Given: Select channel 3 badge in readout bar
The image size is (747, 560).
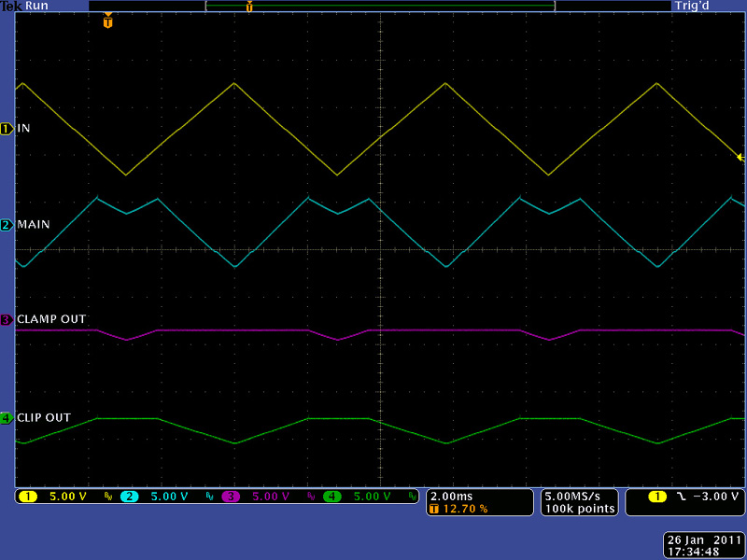Looking at the screenshot, I should click(231, 497).
